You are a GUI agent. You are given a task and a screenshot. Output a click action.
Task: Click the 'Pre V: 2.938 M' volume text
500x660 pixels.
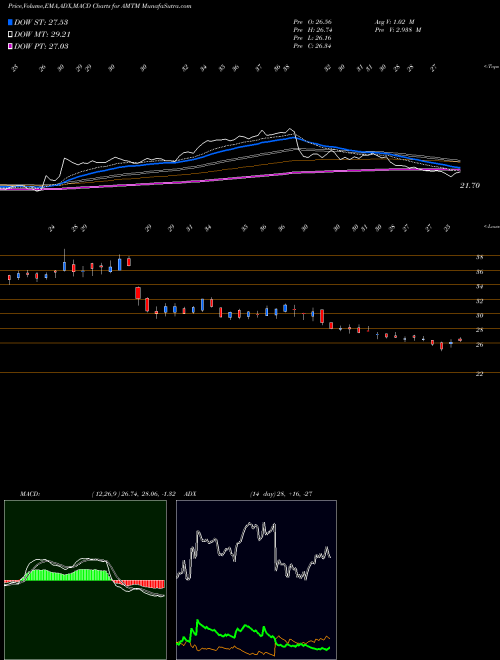click(x=399, y=30)
